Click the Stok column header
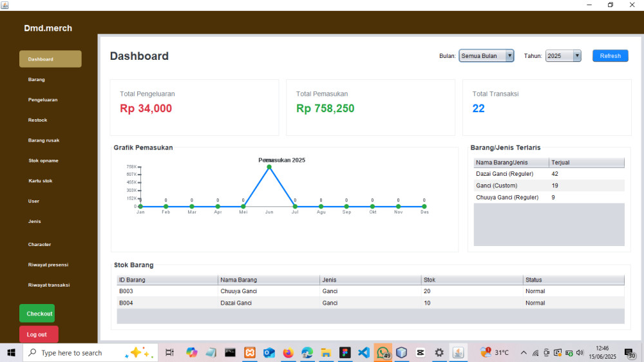The width and height of the screenshot is (644, 362). pos(471,280)
